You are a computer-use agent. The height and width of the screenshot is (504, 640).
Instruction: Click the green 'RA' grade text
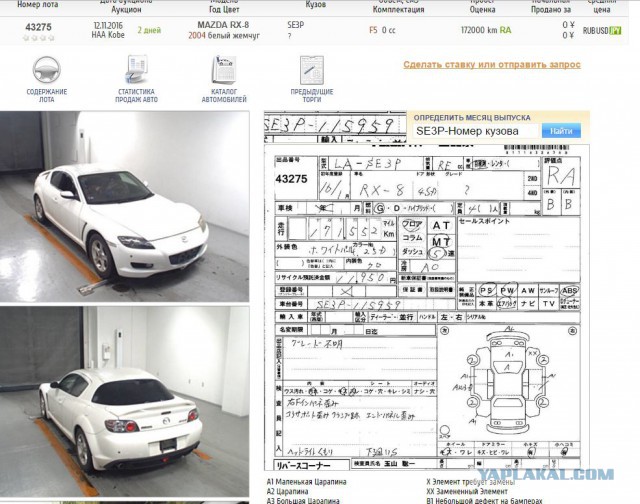tap(505, 30)
